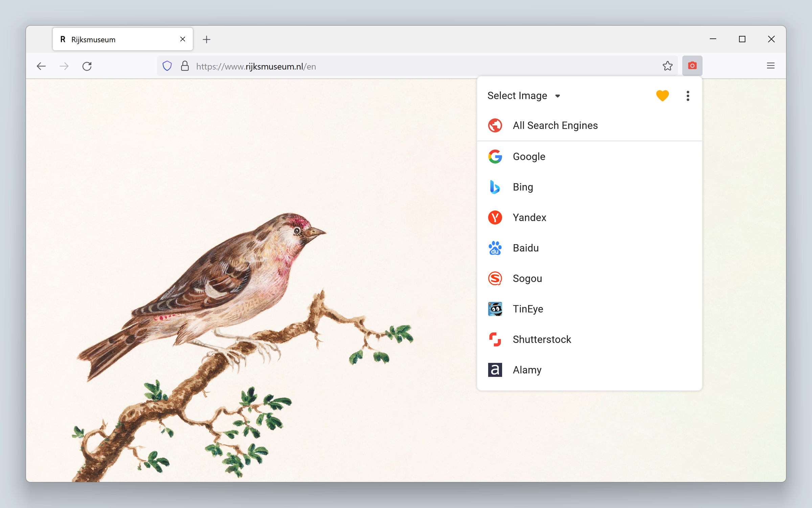The width and height of the screenshot is (812, 508).
Task: Go back to previous page
Action: [x=41, y=66]
